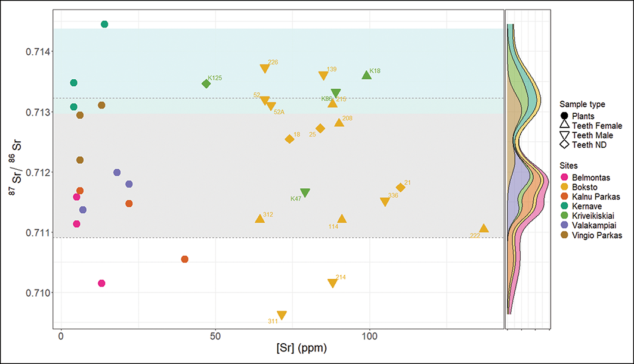Select the green diamond labeled K125

coord(206,83)
